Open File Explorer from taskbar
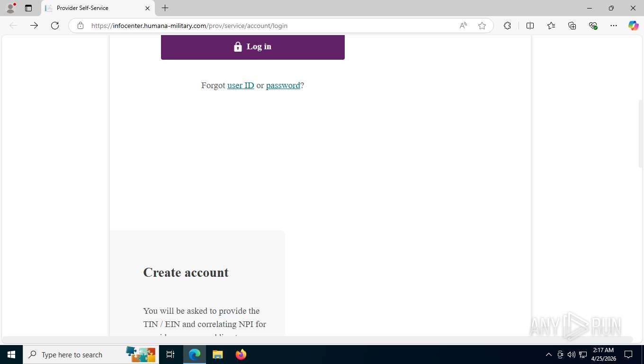Screen dimensions: 644x364 [x=217, y=355]
